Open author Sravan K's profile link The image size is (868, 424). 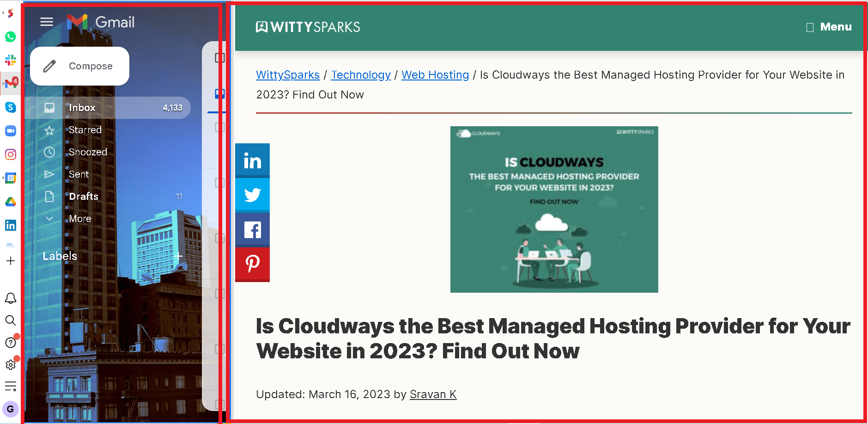pyautogui.click(x=433, y=394)
